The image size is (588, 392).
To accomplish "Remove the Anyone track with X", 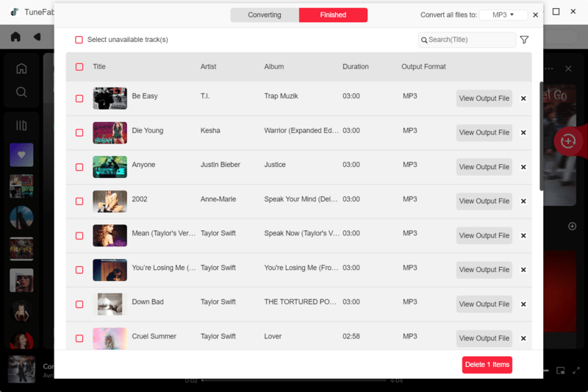I will [x=523, y=167].
